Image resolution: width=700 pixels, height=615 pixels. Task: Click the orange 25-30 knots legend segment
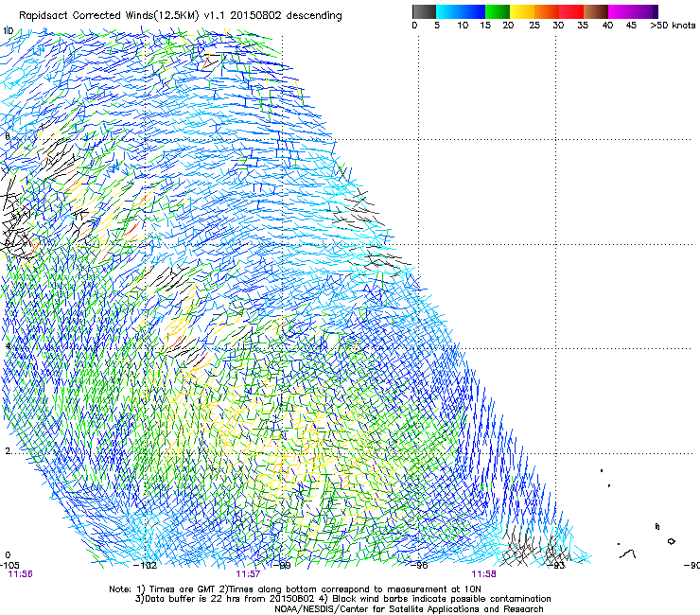pos(547,11)
